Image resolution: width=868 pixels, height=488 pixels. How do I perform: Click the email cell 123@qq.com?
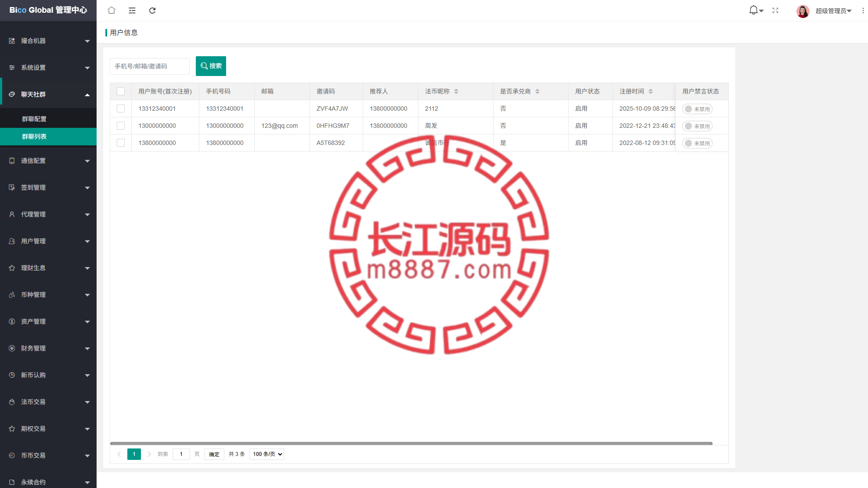point(280,126)
